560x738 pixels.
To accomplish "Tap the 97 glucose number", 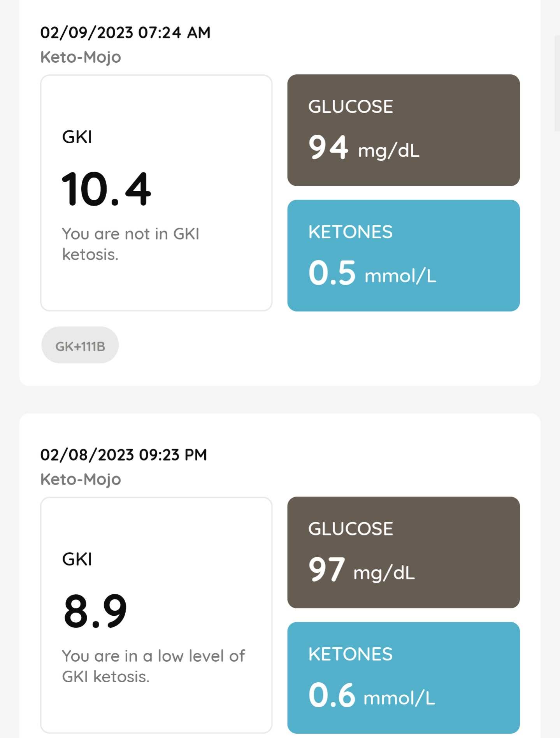I will point(327,569).
